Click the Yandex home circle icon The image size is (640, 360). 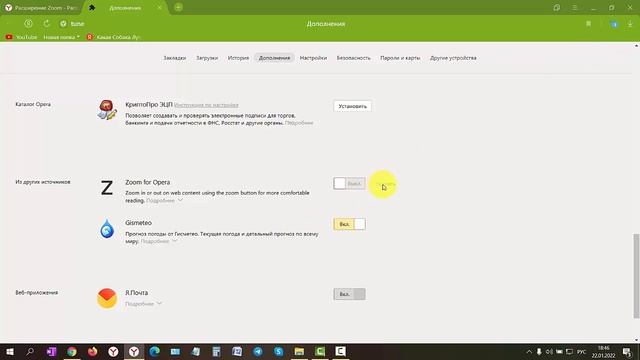click(x=28, y=24)
